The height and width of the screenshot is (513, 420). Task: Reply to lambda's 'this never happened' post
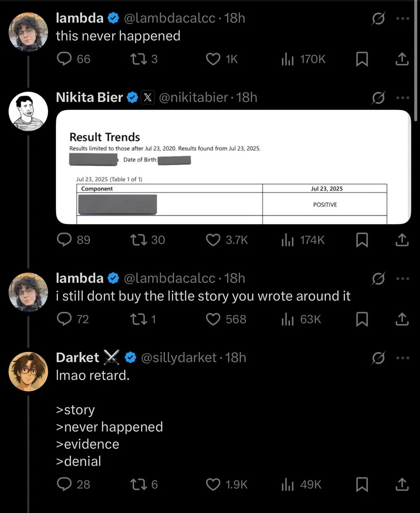(x=64, y=59)
